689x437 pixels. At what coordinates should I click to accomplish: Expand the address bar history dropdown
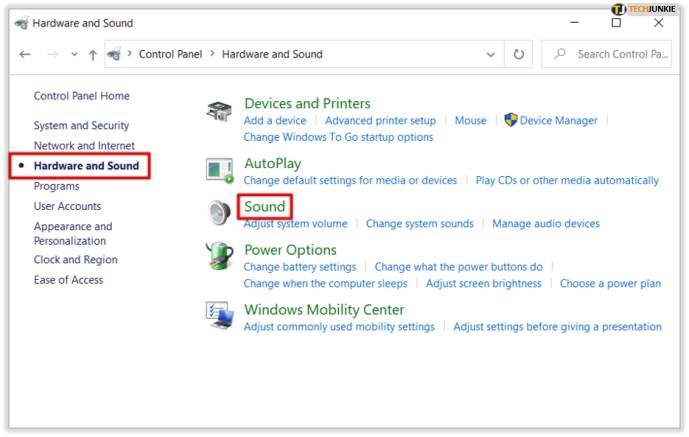click(491, 54)
